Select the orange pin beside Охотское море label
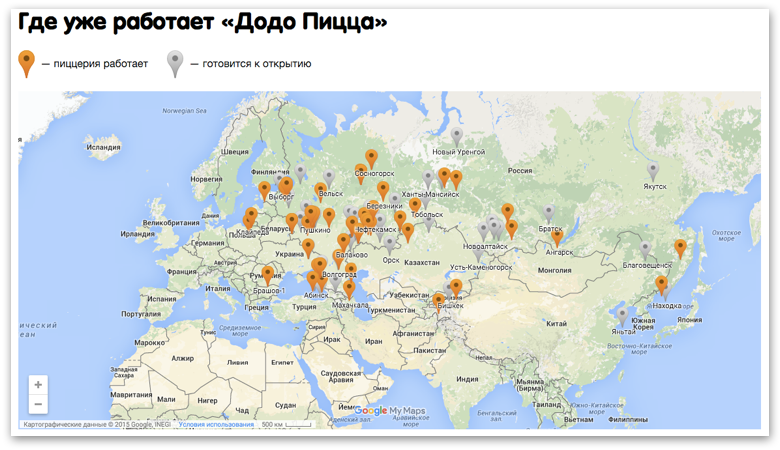 [680, 249]
